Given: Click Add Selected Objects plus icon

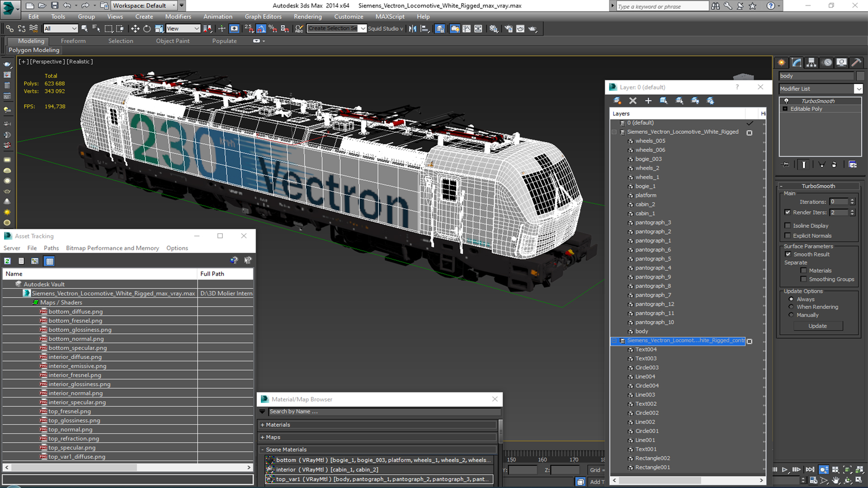Looking at the screenshot, I should pos(648,101).
